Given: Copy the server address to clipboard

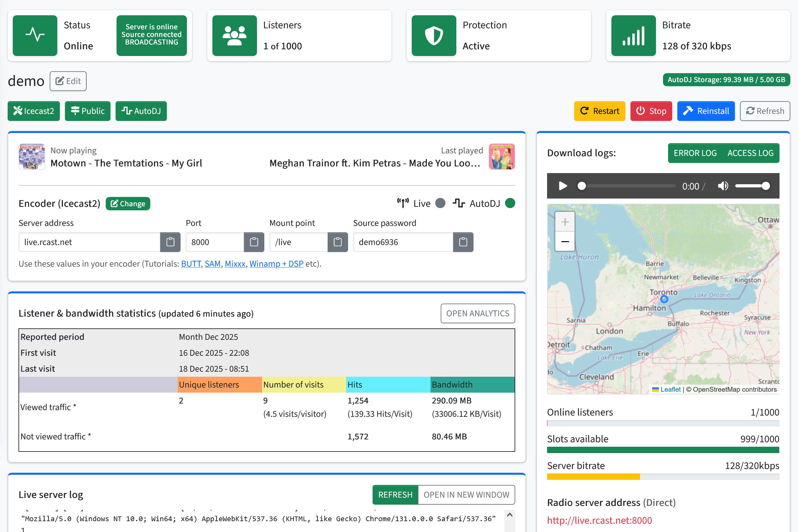Looking at the screenshot, I should 170,242.
